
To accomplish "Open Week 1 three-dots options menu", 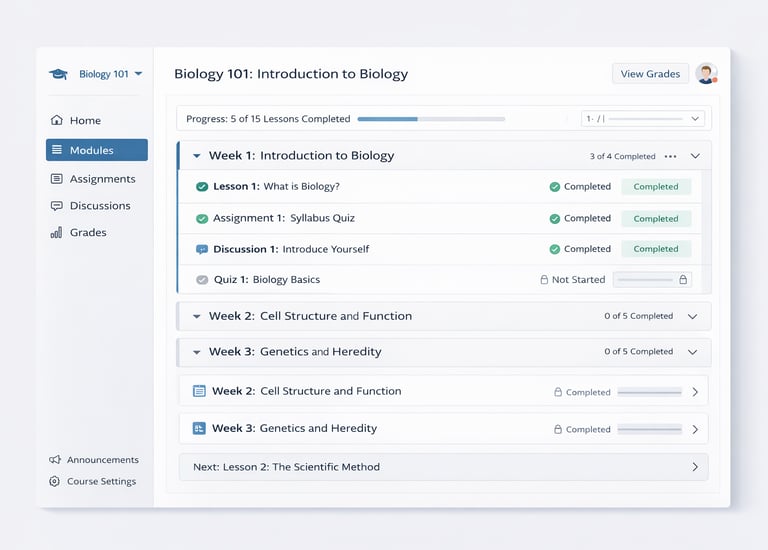I will 670,156.
